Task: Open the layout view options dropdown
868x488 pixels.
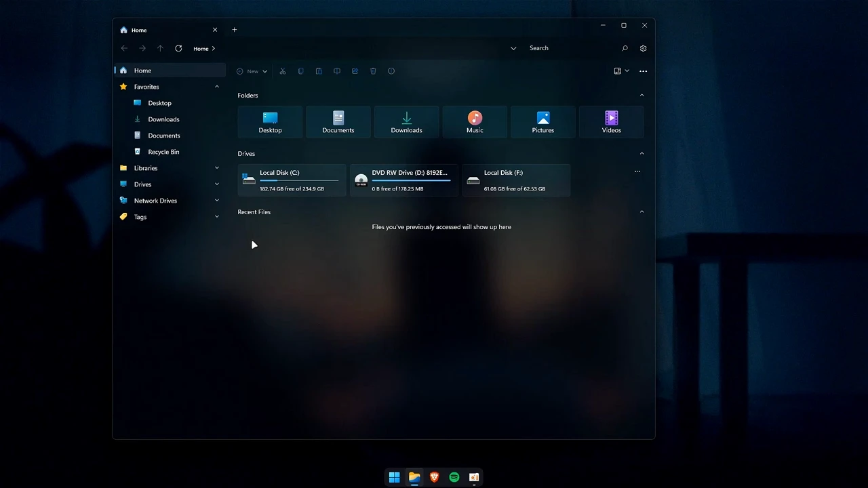Action: [x=620, y=70]
